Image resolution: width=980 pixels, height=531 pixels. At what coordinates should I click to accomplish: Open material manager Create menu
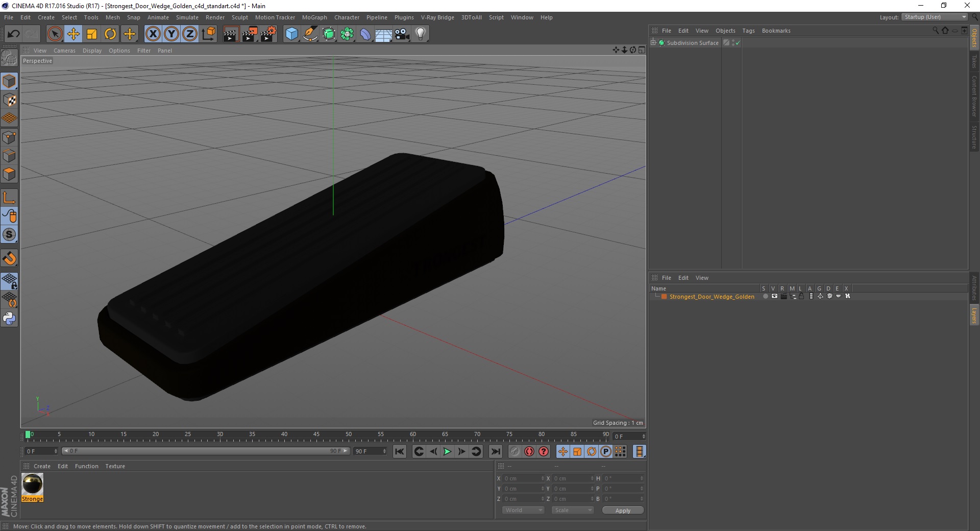tap(42, 466)
